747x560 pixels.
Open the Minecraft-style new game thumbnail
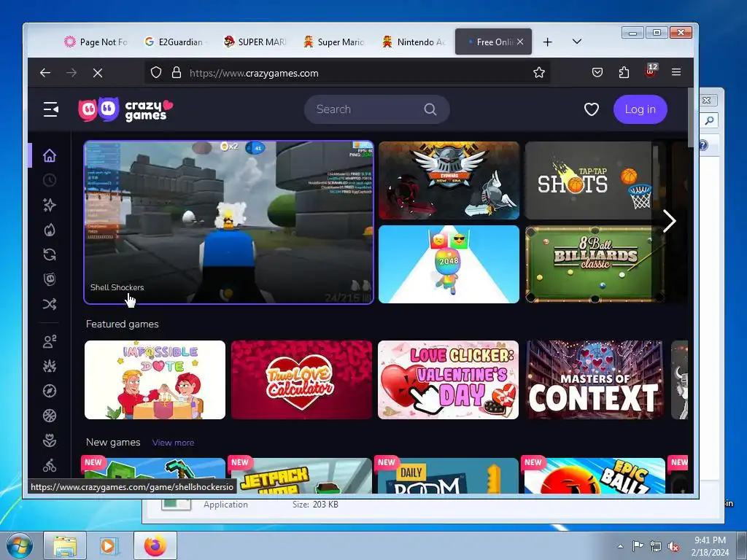pos(155,470)
